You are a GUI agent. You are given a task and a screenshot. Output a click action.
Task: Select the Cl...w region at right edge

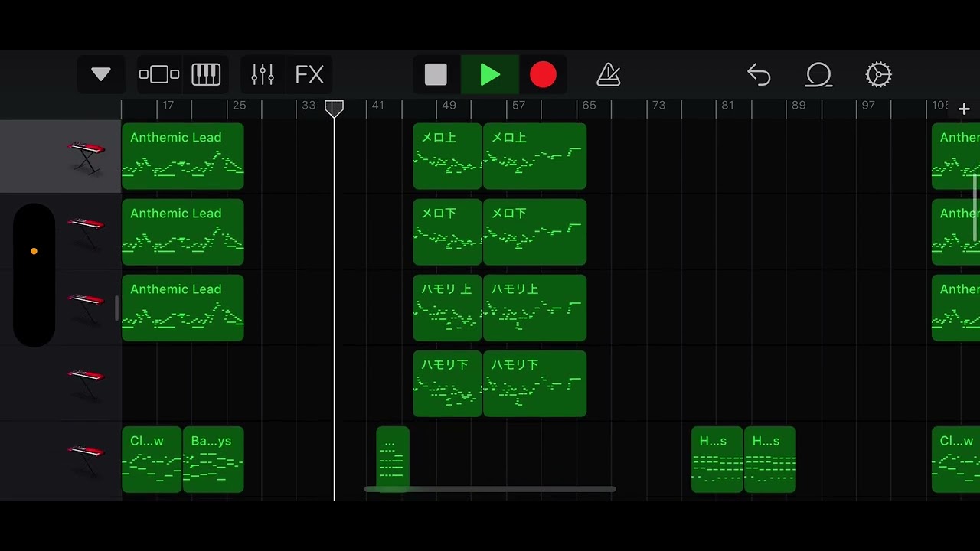[x=955, y=459]
